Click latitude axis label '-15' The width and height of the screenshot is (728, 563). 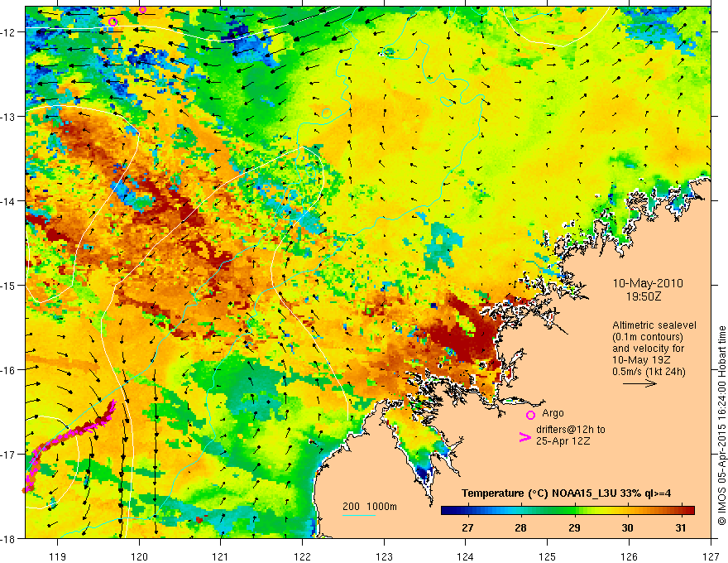click(x=10, y=285)
